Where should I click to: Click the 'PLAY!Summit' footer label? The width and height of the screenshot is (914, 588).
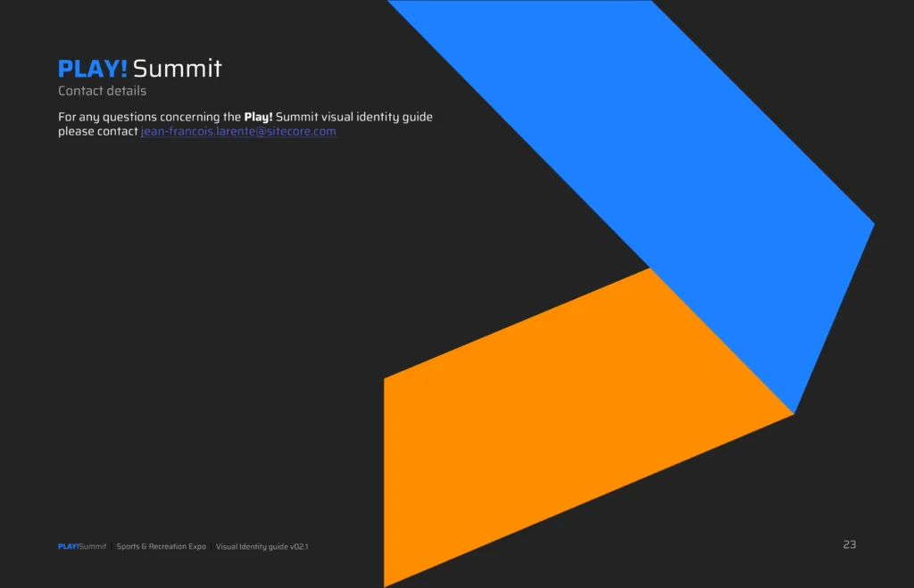[82, 547]
